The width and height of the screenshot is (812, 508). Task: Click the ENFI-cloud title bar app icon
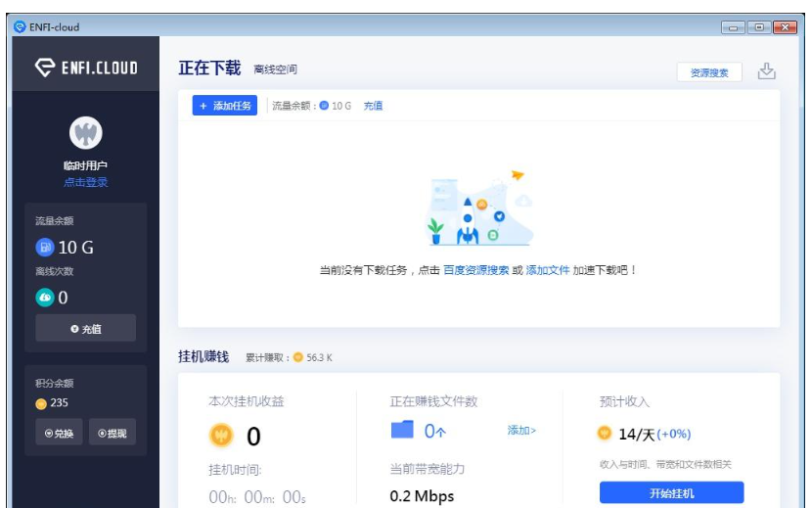20,27
